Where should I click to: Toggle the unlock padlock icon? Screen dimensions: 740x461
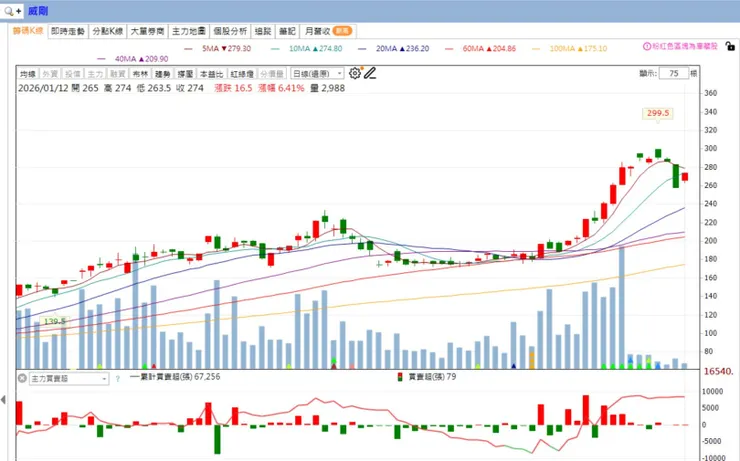pyautogui.click(x=730, y=46)
